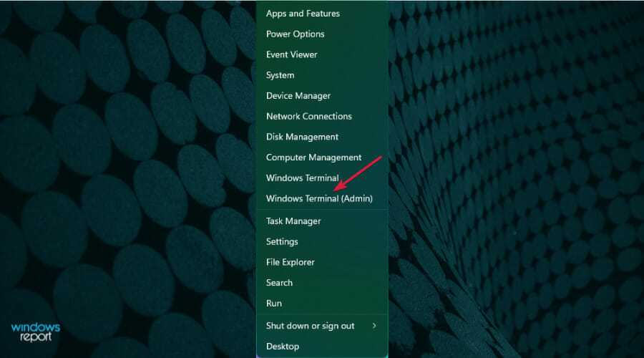Choose Device Manager in the list
The image size is (644, 358).
[298, 96]
